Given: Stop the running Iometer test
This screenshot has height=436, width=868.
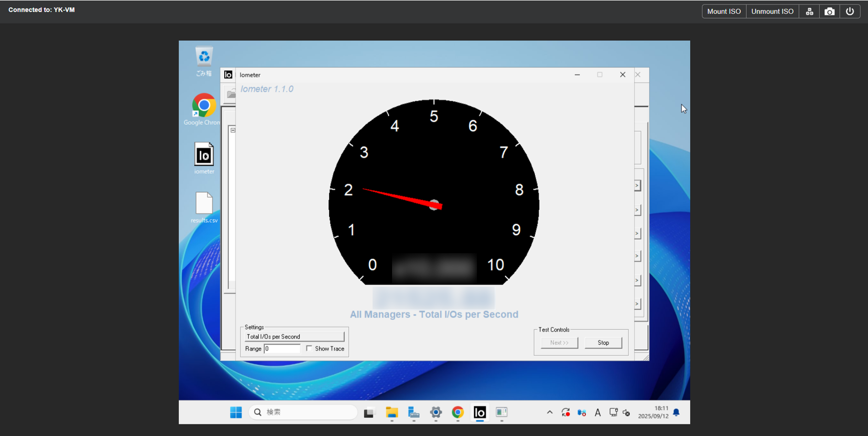Looking at the screenshot, I should click(x=603, y=343).
